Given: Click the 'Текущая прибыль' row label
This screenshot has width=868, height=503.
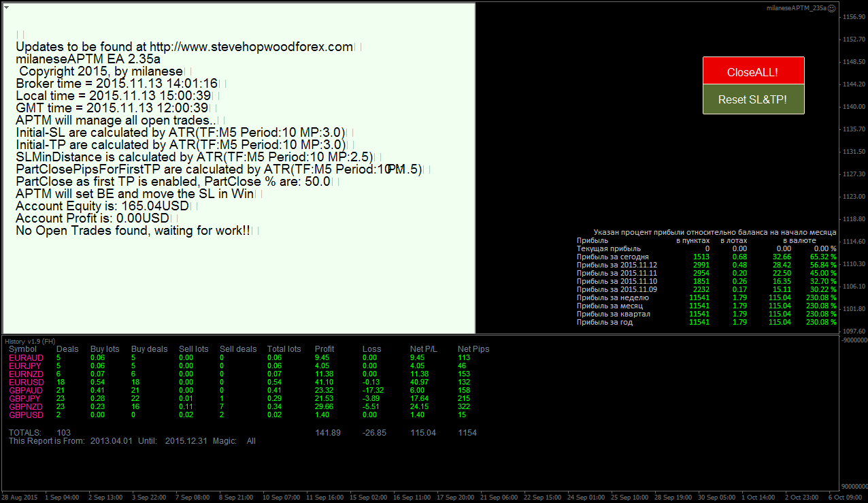Looking at the screenshot, I should pyautogui.click(x=609, y=249).
